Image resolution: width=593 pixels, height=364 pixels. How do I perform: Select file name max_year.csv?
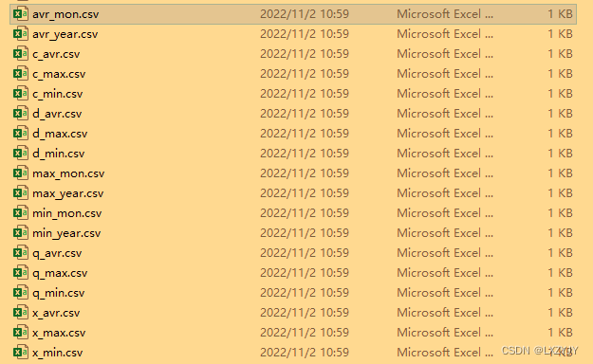pyautogui.click(x=68, y=194)
